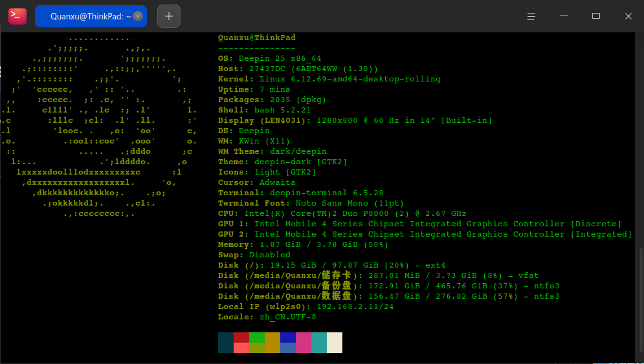Click the 'Disk (/)' ext4 line
Viewport: 644px width, 364px height.
tap(331, 265)
